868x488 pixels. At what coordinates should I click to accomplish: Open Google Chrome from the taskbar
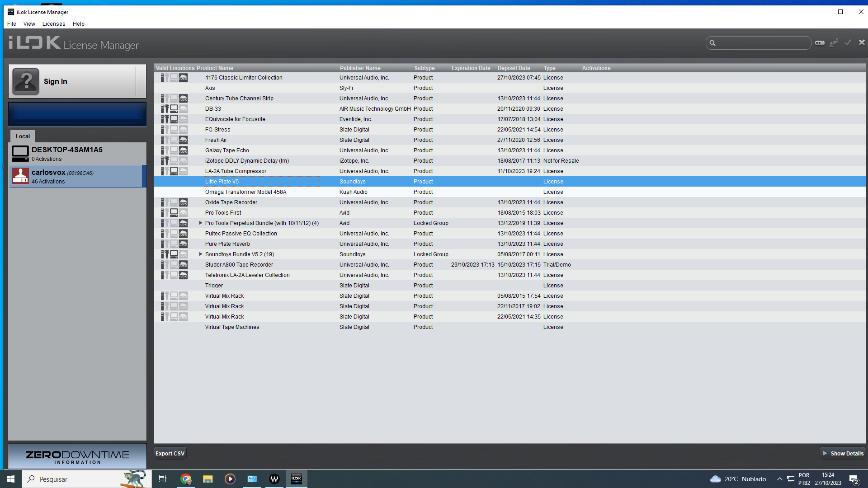(x=186, y=479)
